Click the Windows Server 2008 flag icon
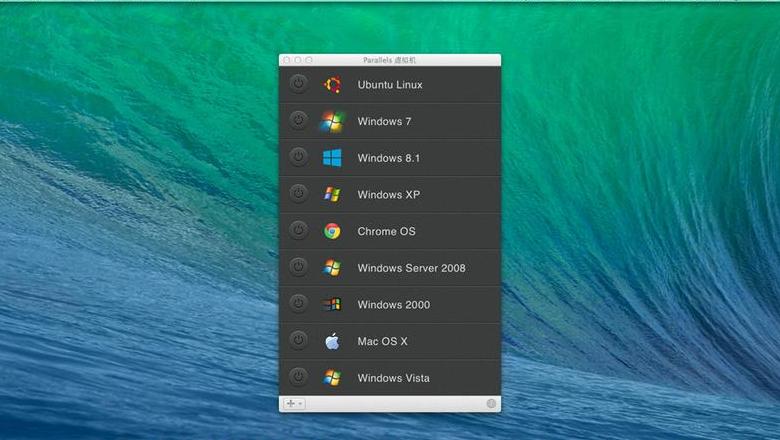Image resolution: width=780 pixels, height=440 pixels. coord(332,268)
